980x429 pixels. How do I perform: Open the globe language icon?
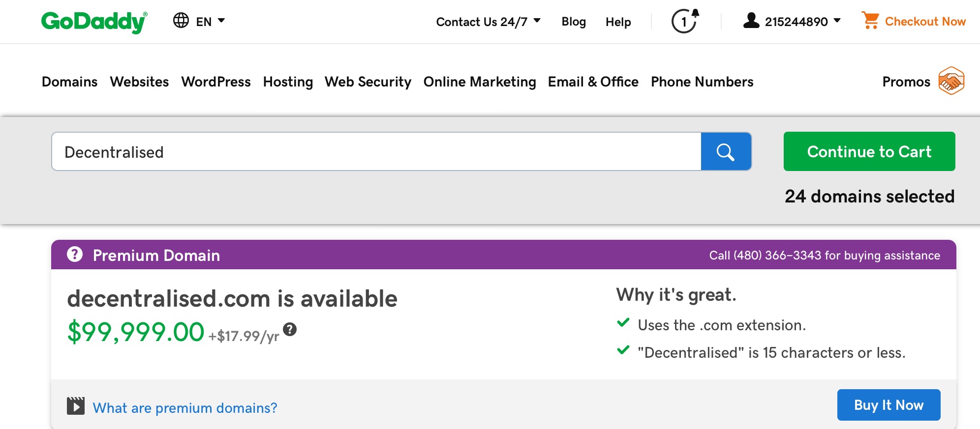tap(181, 21)
